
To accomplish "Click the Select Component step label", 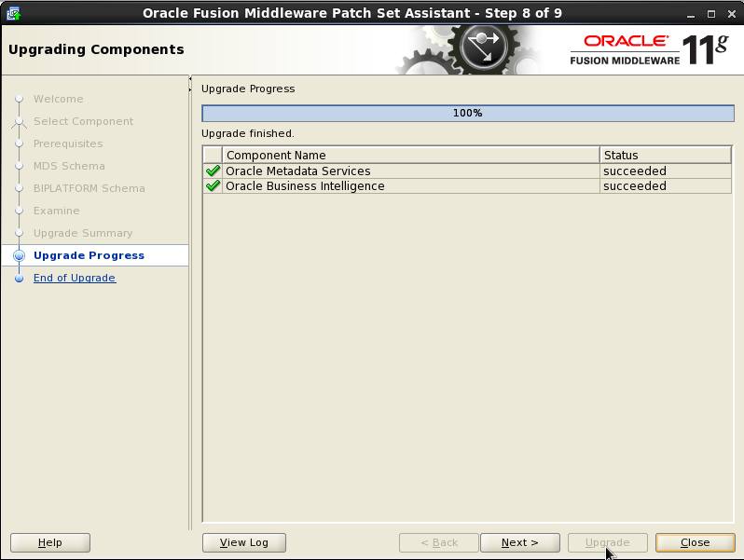I will 84,121.
